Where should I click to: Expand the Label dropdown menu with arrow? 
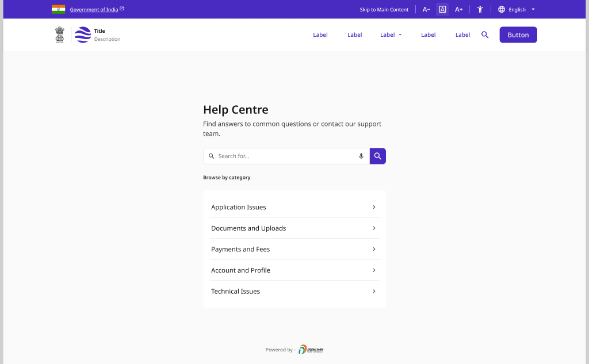(x=391, y=35)
